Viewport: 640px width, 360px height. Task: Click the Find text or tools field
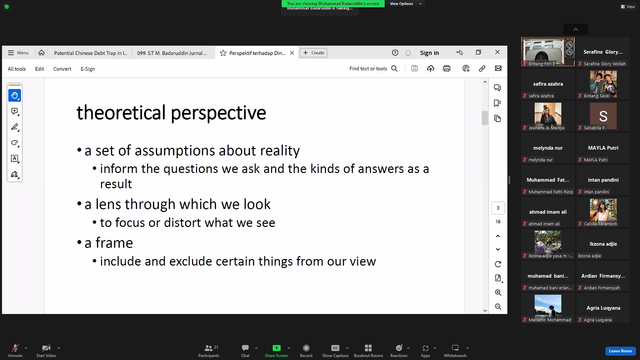click(368, 69)
